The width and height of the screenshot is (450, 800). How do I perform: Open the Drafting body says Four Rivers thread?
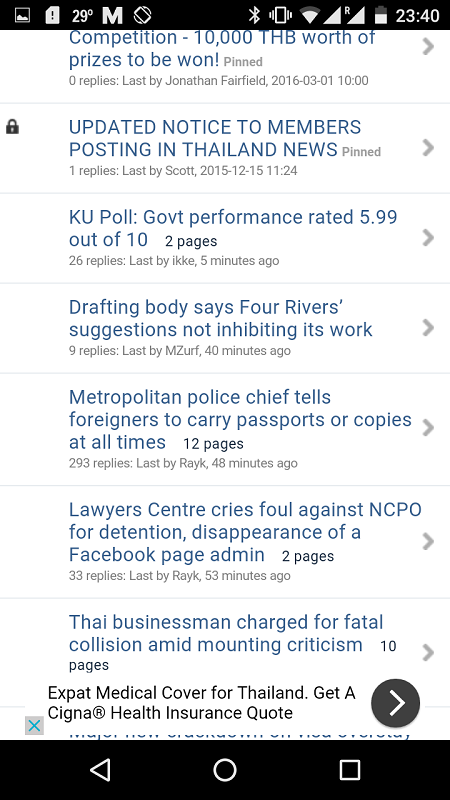[221, 318]
